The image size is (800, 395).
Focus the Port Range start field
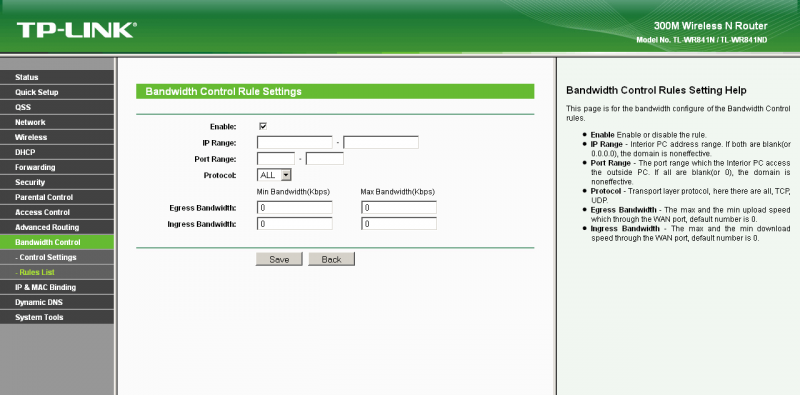coord(276,159)
